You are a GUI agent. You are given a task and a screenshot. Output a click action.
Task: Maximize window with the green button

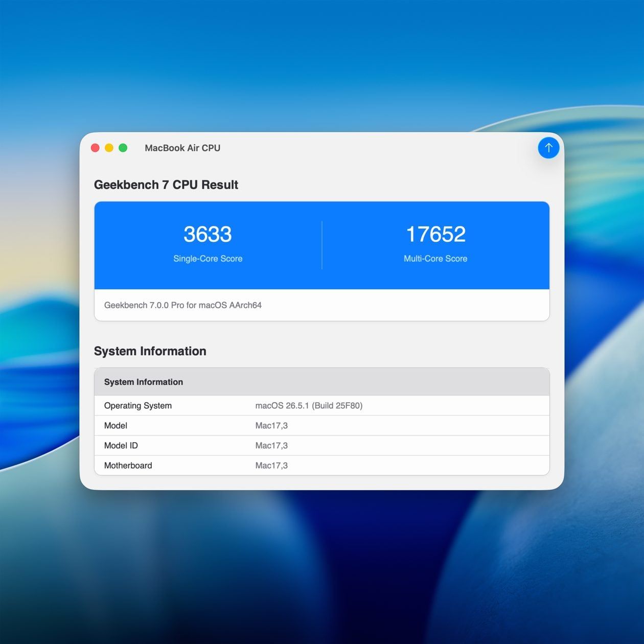[123, 148]
